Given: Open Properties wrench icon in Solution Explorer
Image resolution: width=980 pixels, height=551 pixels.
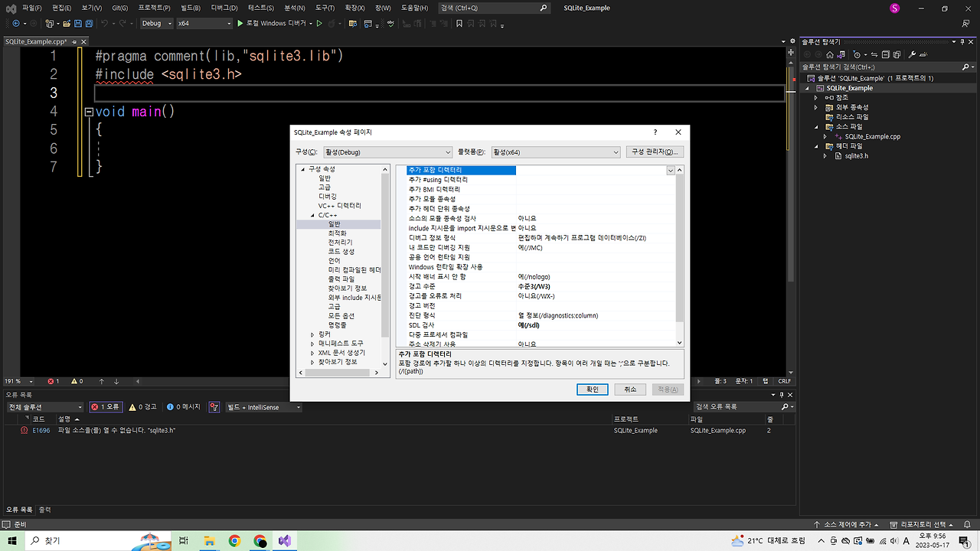Looking at the screenshot, I should pos(913,55).
